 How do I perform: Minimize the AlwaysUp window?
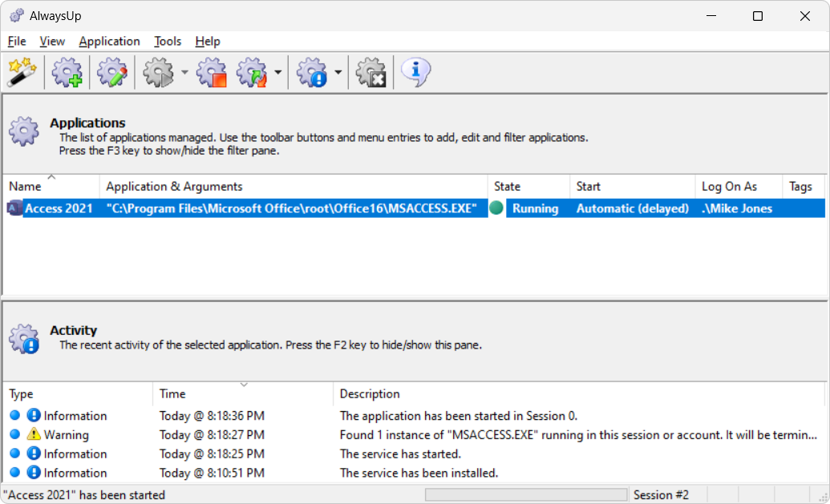pyautogui.click(x=711, y=16)
